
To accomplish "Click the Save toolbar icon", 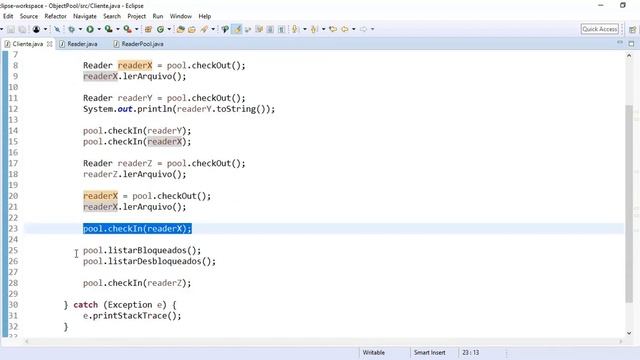I will pyautogui.click(x=11, y=29).
